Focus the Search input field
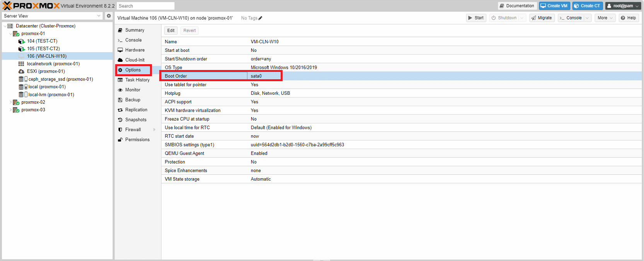 click(x=146, y=6)
